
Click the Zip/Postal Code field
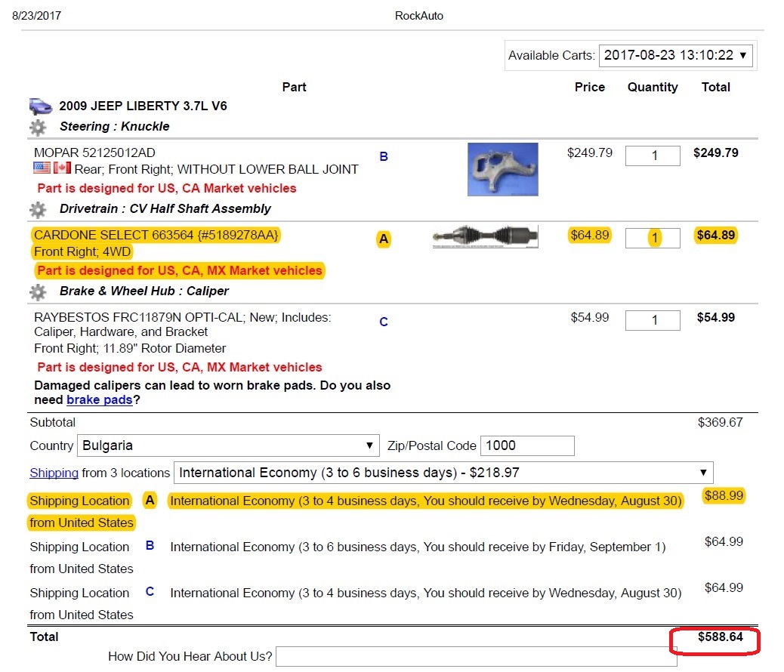527,445
